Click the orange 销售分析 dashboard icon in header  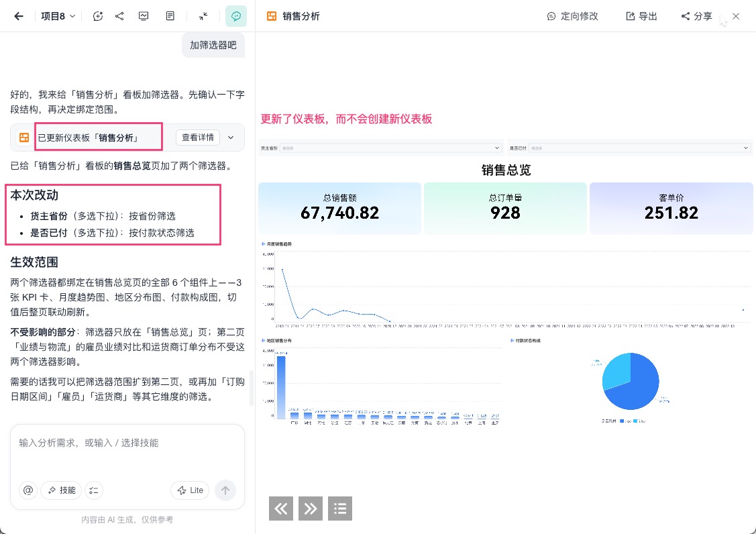point(272,16)
